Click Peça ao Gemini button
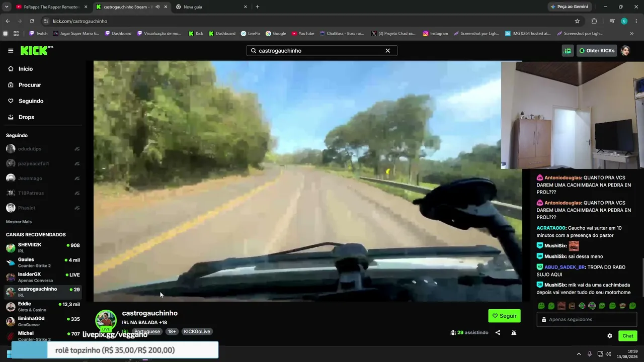Image resolution: width=644 pixels, height=362 pixels. (x=570, y=7)
